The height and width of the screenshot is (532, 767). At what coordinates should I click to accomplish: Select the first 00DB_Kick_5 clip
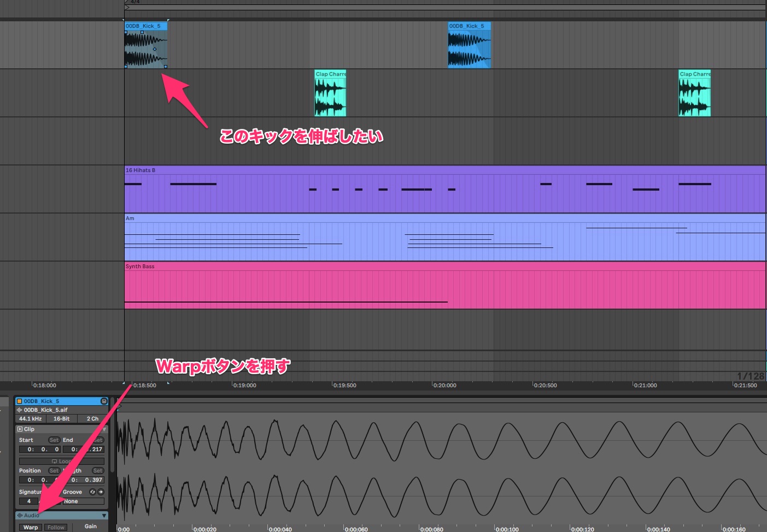[x=146, y=45]
